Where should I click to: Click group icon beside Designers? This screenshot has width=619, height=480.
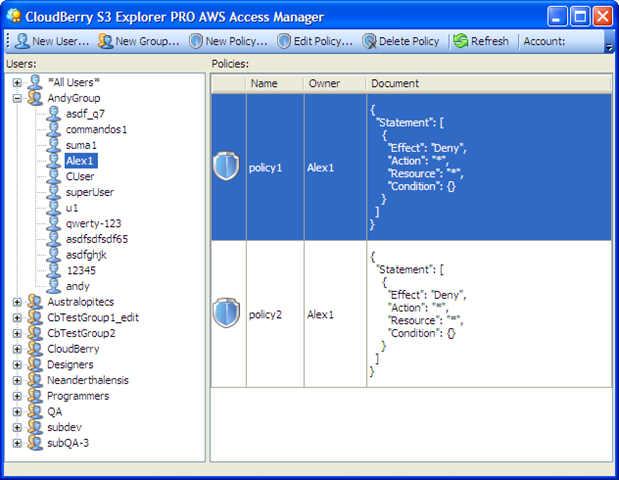click(x=35, y=364)
